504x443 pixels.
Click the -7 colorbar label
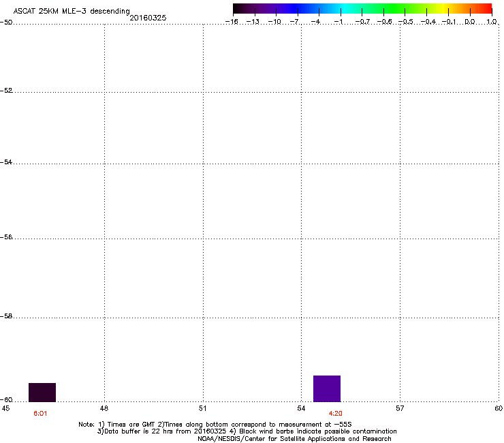point(295,22)
